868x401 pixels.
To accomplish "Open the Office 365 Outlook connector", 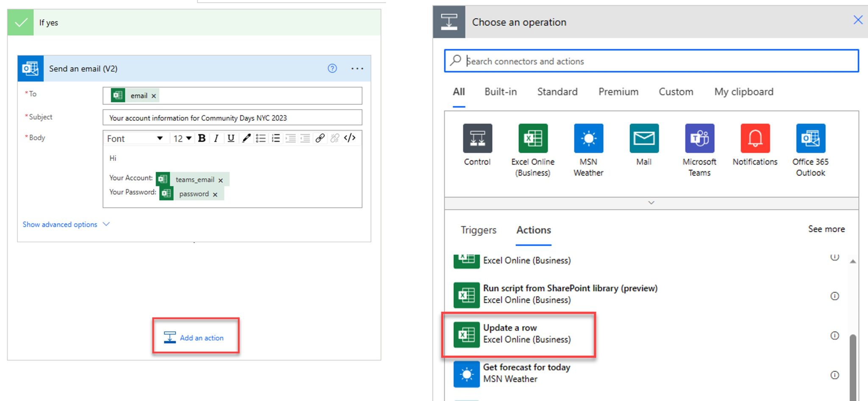I will (810, 138).
